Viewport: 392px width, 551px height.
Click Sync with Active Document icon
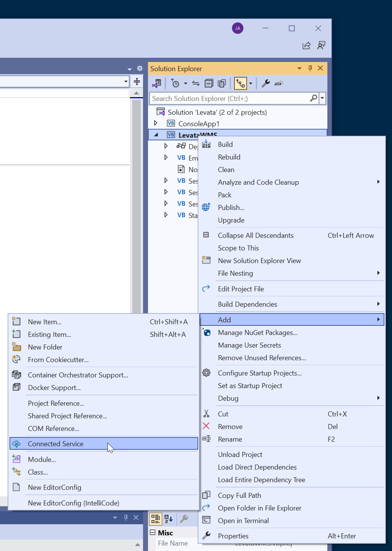pyautogui.click(x=196, y=83)
